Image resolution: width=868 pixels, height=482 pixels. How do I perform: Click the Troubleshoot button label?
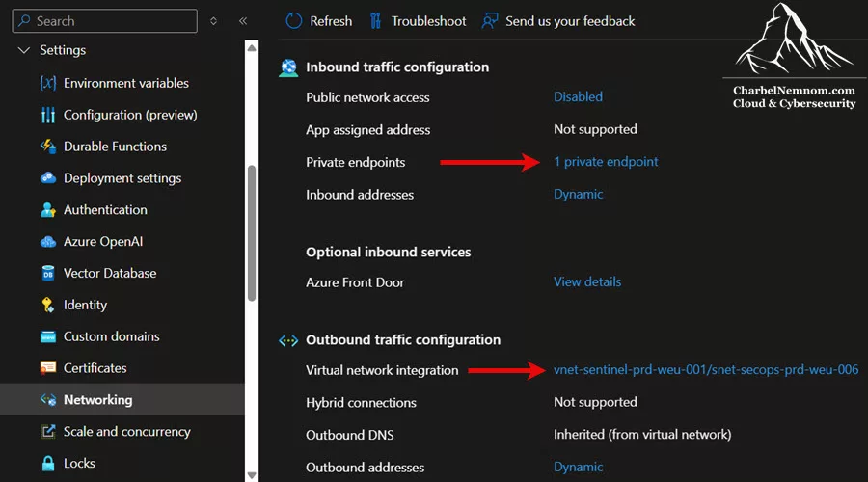click(x=428, y=21)
